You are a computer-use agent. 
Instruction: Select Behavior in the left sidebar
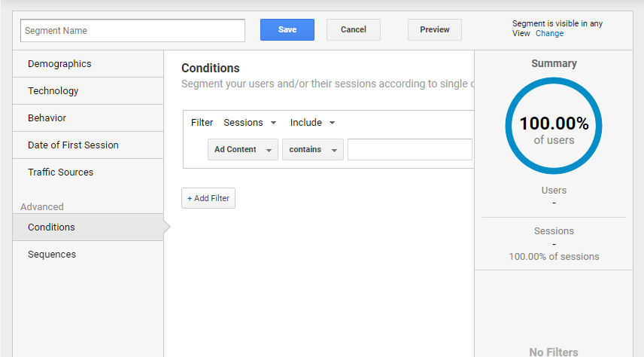47,118
